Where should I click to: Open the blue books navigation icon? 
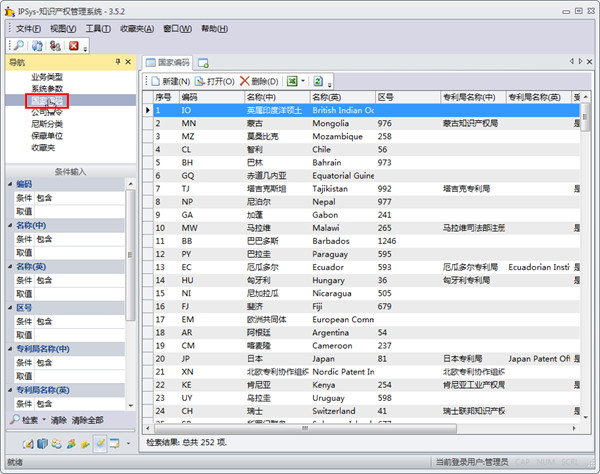[x=42, y=444]
